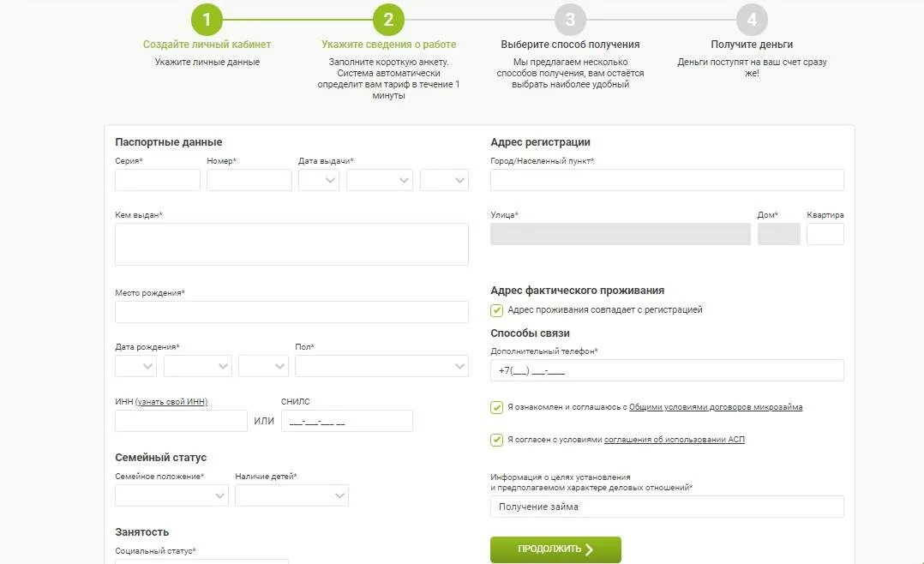Open the first 'Дата рождения' dropdown
Viewport: 924px width, 564px height.
pyautogui.click(x=135, y=366)
